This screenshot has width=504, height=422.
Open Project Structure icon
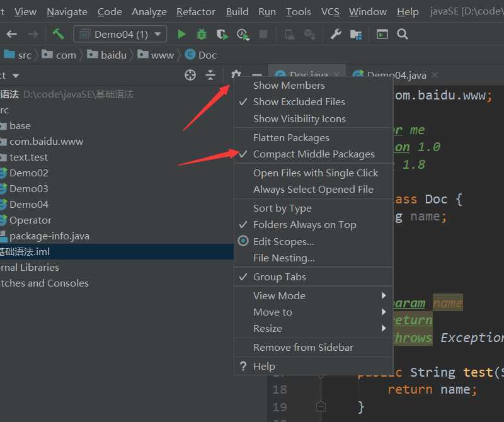click(356, 34)
